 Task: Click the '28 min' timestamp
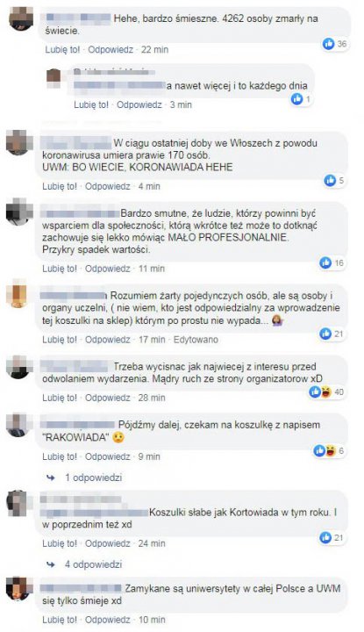(x=152, y=398)
